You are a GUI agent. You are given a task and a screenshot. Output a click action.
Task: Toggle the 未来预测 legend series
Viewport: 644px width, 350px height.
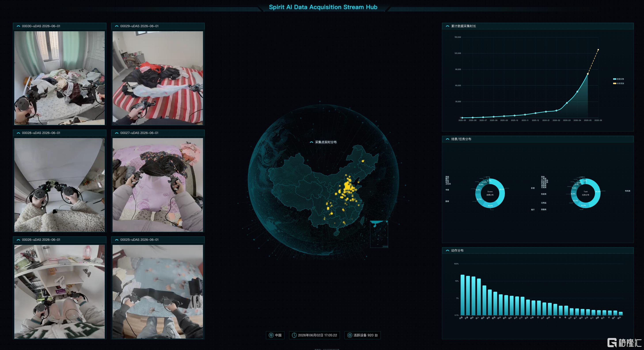[x=619, y=83]
